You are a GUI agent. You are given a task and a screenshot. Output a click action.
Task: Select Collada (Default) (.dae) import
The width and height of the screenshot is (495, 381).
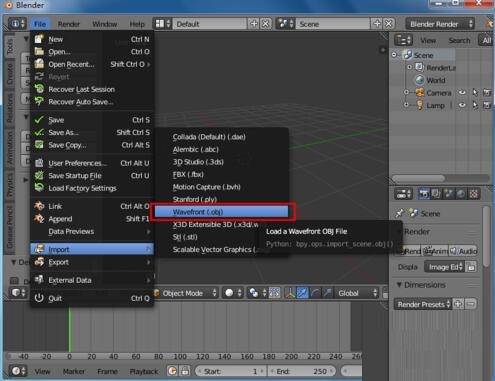(221, 137)
